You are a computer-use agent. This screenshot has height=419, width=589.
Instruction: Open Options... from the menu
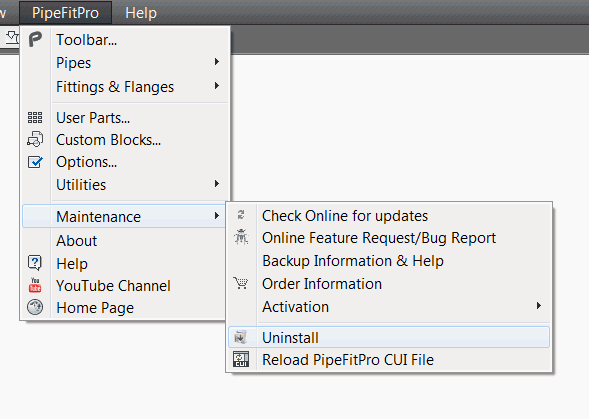[126, 162]
